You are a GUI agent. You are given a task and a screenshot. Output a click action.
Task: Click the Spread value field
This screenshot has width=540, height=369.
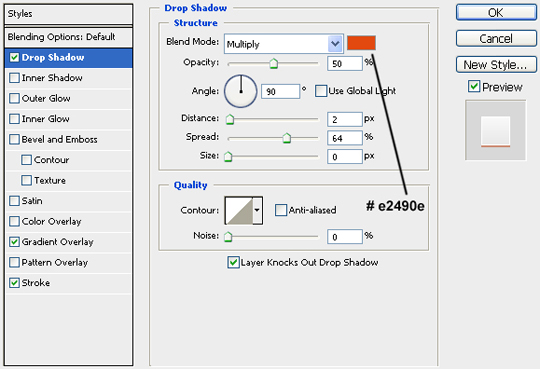(x=345, y=138)
